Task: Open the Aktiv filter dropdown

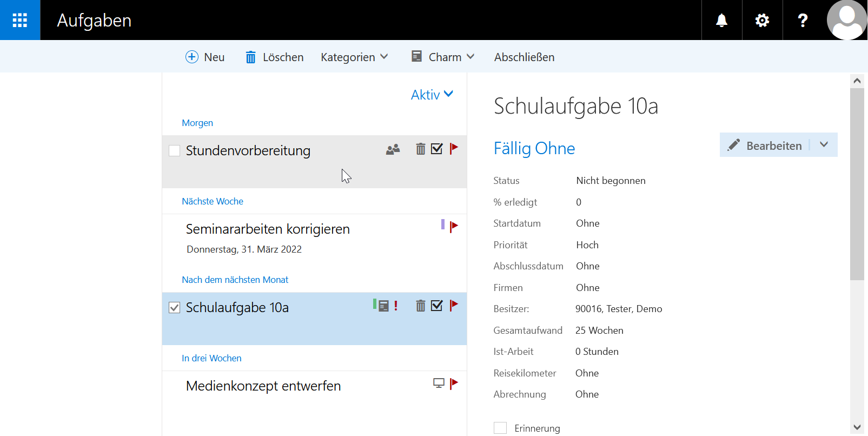Action: (432, 95)
